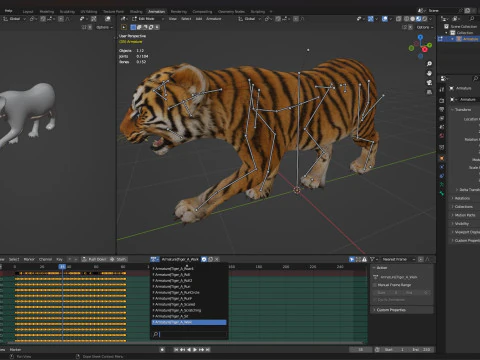This screenshot has width=480, height=360.
Task: Open main viewport Options dropdown
Action: [x=425, y=27]
